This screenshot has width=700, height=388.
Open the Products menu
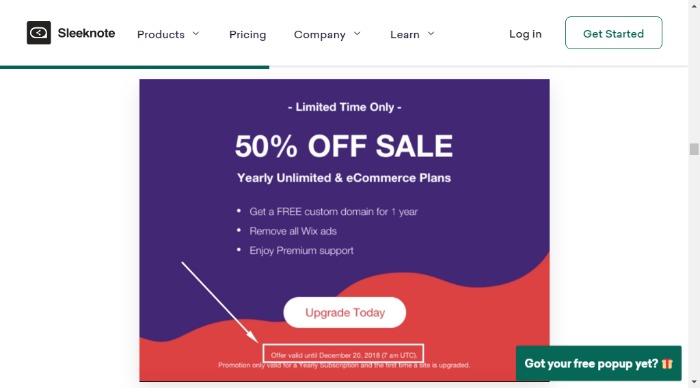tap(161, 34)
